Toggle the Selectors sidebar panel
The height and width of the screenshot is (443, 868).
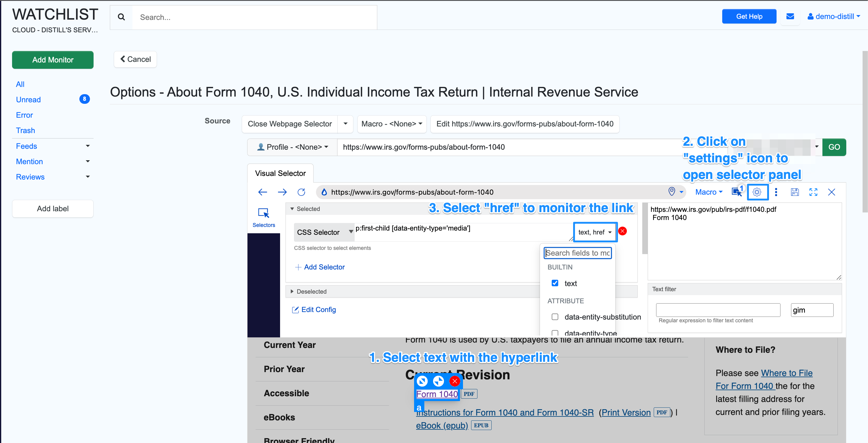point(263,217)
